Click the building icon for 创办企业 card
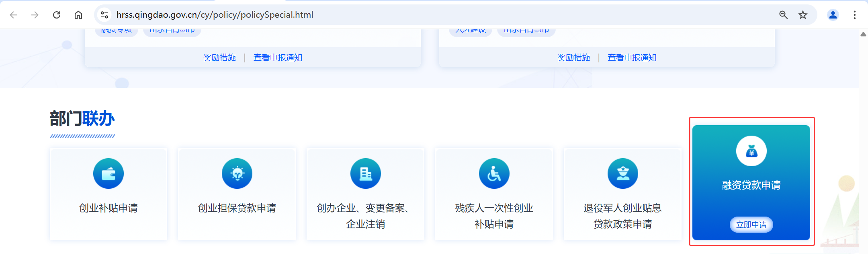 click(x=366, y=173)
